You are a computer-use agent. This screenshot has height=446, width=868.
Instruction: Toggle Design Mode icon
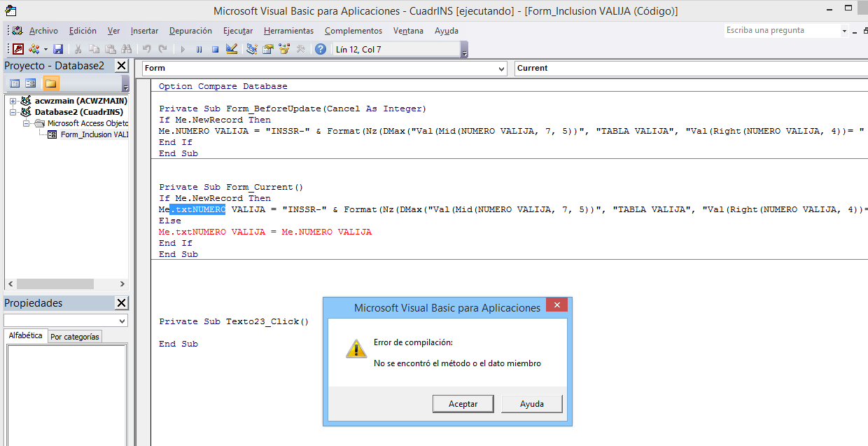(x=232, y=49)
